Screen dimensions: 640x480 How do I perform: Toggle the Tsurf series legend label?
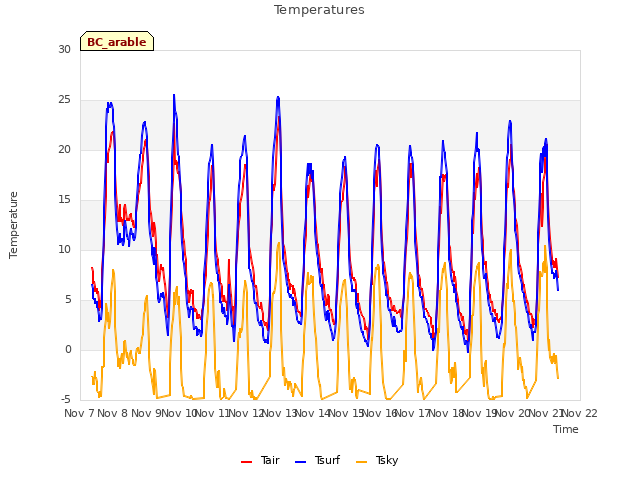click(x=327, y=460)
